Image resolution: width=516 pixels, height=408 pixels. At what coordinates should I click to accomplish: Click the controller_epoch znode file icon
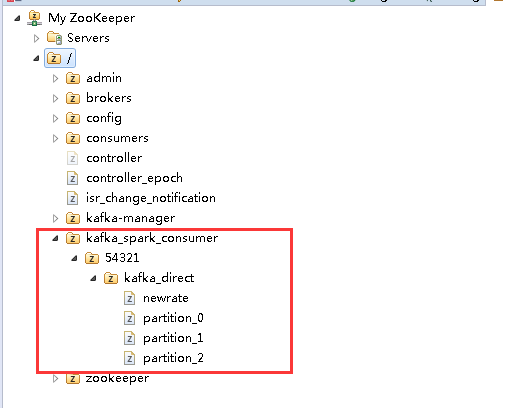[x=72, y=178]
